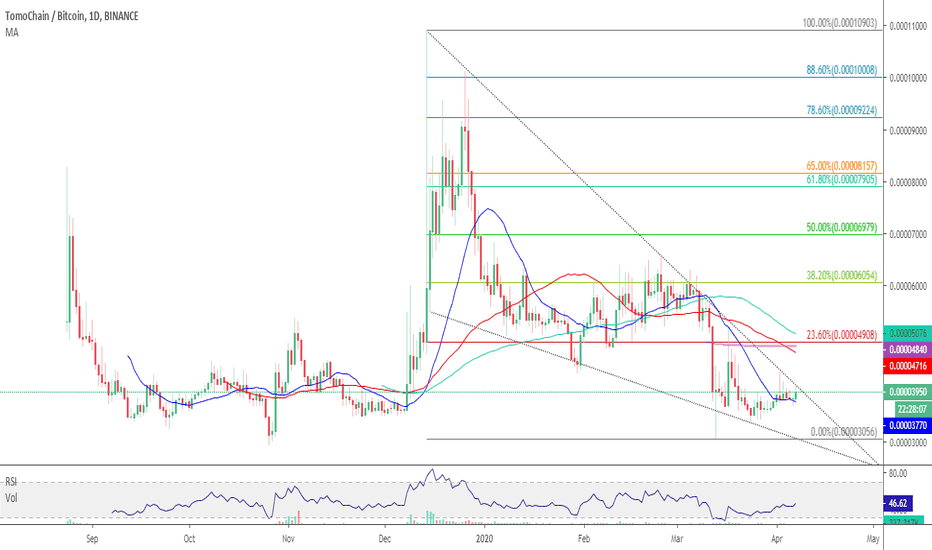This screenshot has height=550, width=932.
Task: Click the 0.00011000 price axis value
Action: click(908, 26)
